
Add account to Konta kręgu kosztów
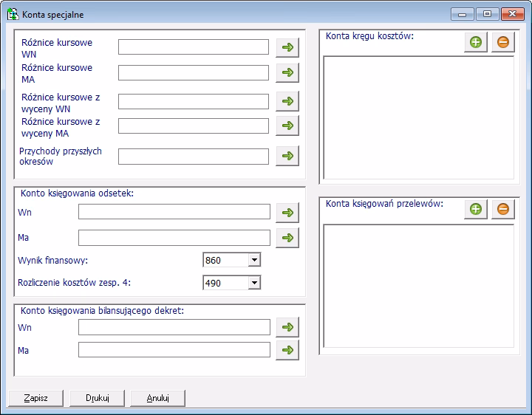coord(475,42)
